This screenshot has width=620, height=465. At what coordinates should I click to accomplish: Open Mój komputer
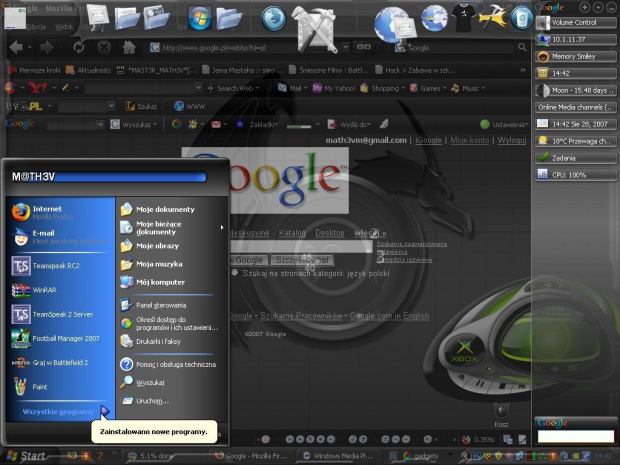click(x=172, y=282)
